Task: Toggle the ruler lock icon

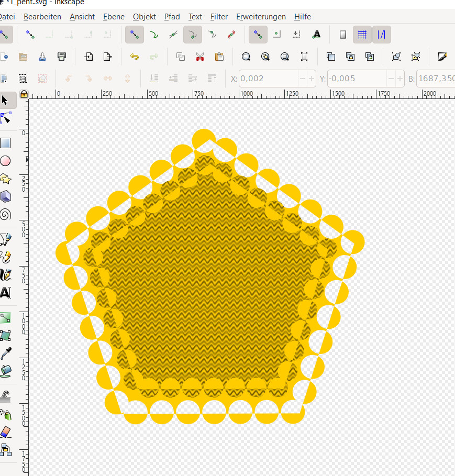Action: [24, 94]
